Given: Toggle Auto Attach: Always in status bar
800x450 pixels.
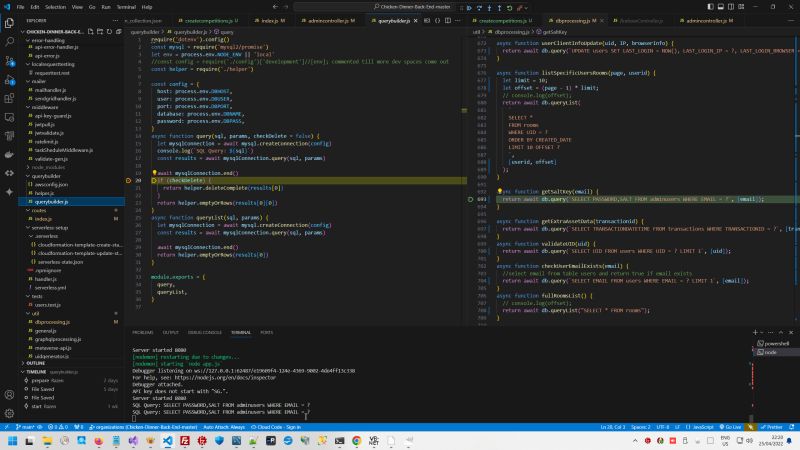Looking at the screenshot, I should pos(224,427).
